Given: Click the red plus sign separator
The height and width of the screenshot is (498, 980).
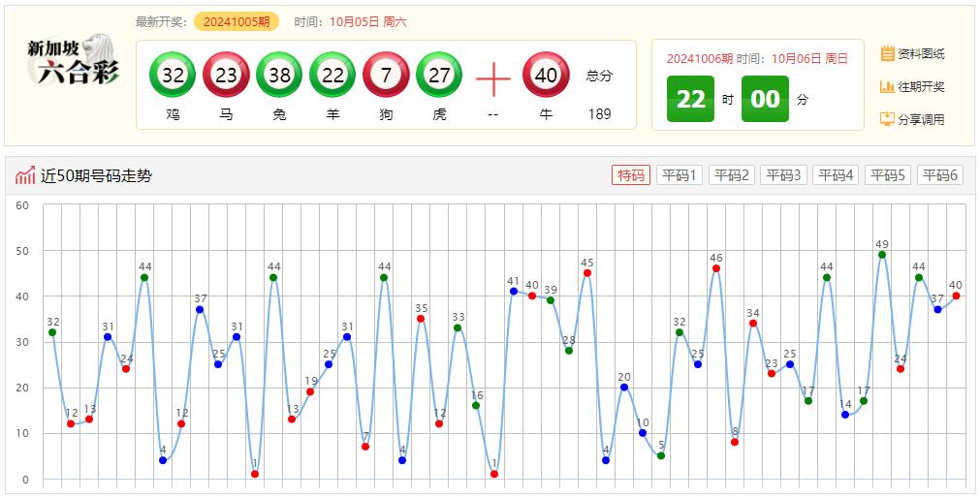Looking at the screenshot, I should tap(492, 78).
